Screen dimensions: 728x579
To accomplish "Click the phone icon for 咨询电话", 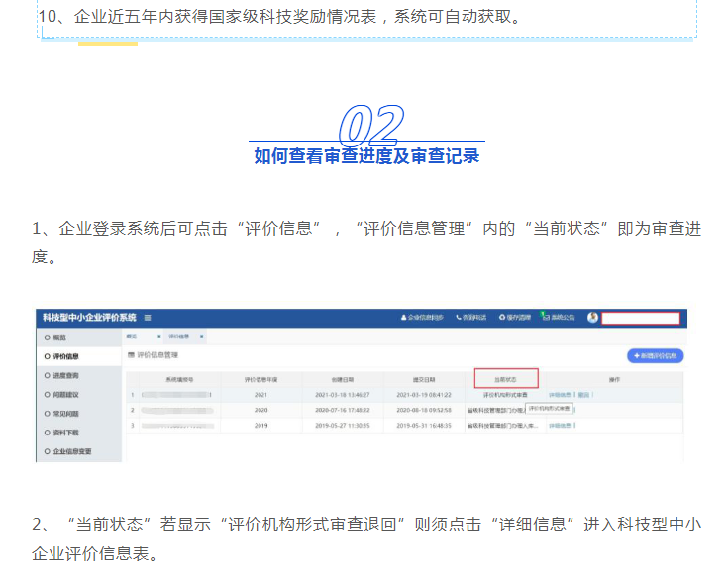I will (x=459, y=318).
